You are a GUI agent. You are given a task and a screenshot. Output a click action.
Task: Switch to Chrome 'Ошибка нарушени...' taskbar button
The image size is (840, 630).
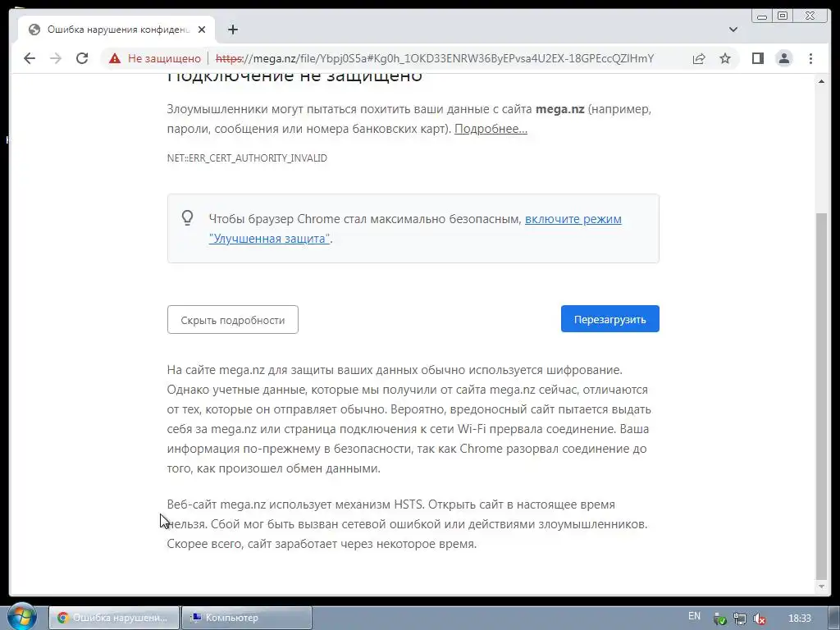tap(113, 618)
